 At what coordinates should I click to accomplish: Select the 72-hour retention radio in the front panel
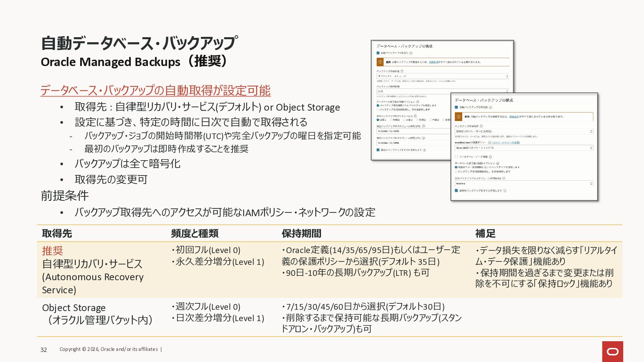(x=456, y=171)
